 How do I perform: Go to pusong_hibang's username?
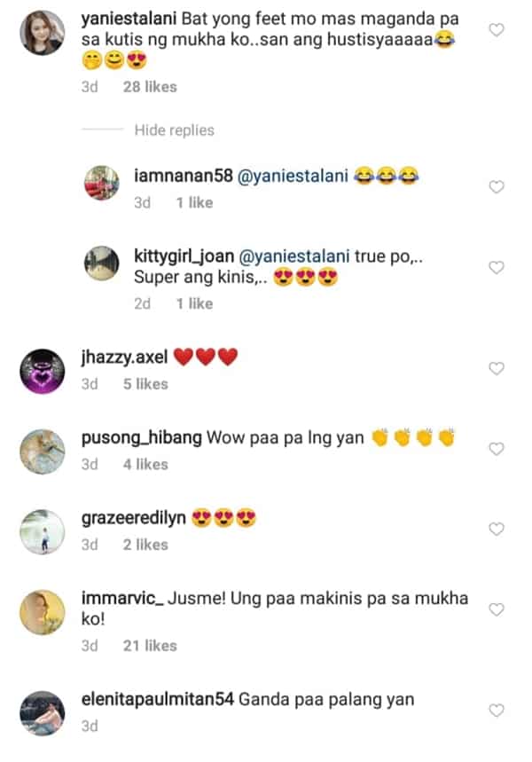(x=141, y=438)
